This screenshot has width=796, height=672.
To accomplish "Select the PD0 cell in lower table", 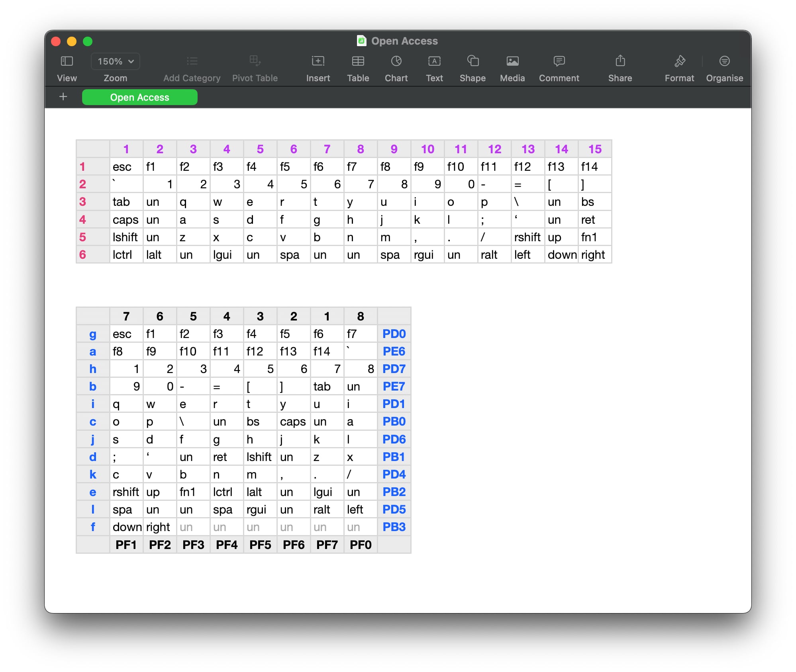I will [394, 334].
